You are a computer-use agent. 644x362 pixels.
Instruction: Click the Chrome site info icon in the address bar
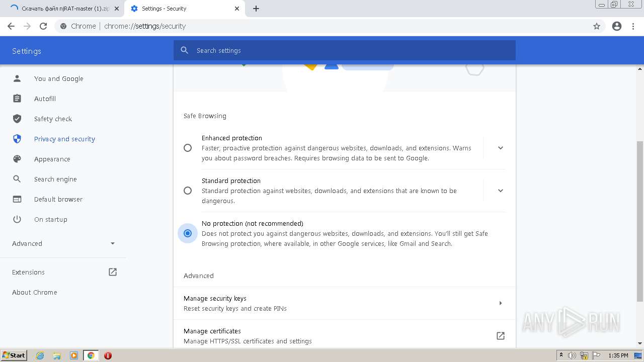[63, 26]
